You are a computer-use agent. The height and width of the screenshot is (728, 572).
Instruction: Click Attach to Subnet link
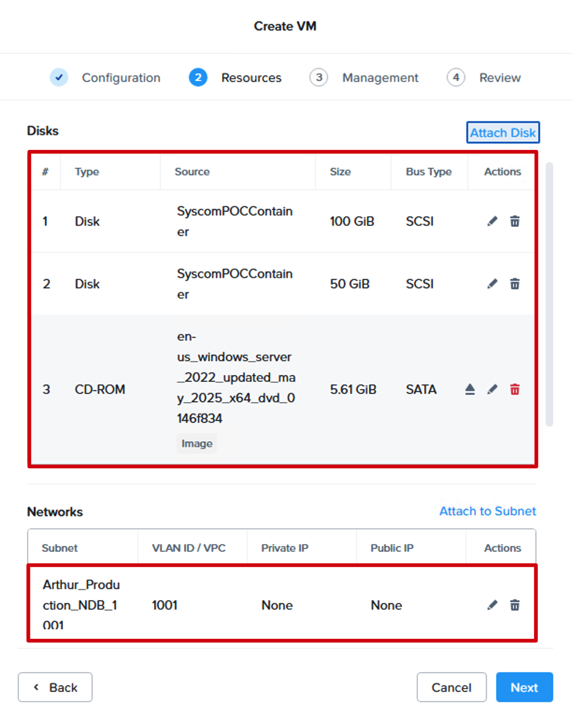pyautogui.click(x=487, y=511)
